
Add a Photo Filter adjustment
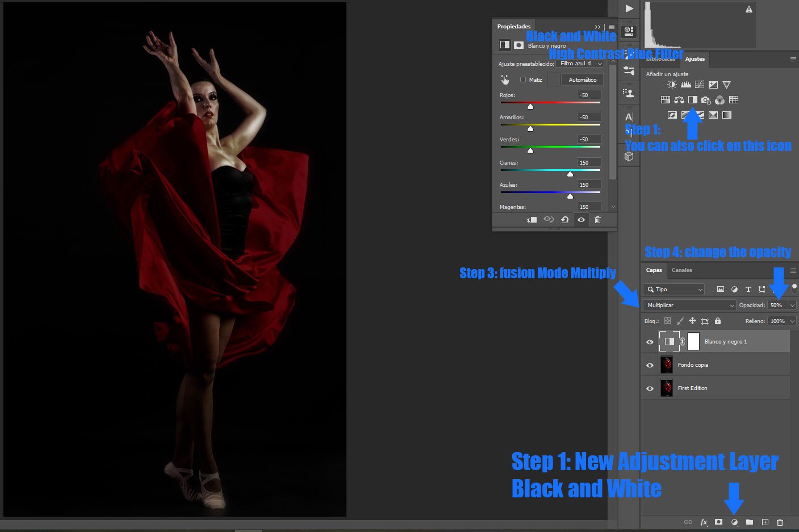[706, 100]
